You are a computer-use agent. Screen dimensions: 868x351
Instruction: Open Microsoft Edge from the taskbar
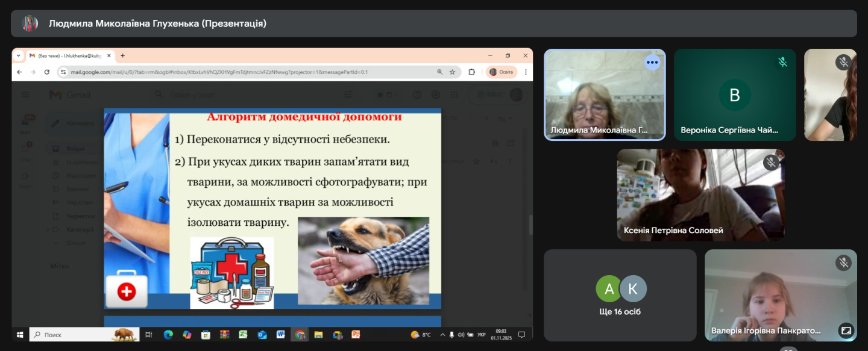(x=168, y=335)
